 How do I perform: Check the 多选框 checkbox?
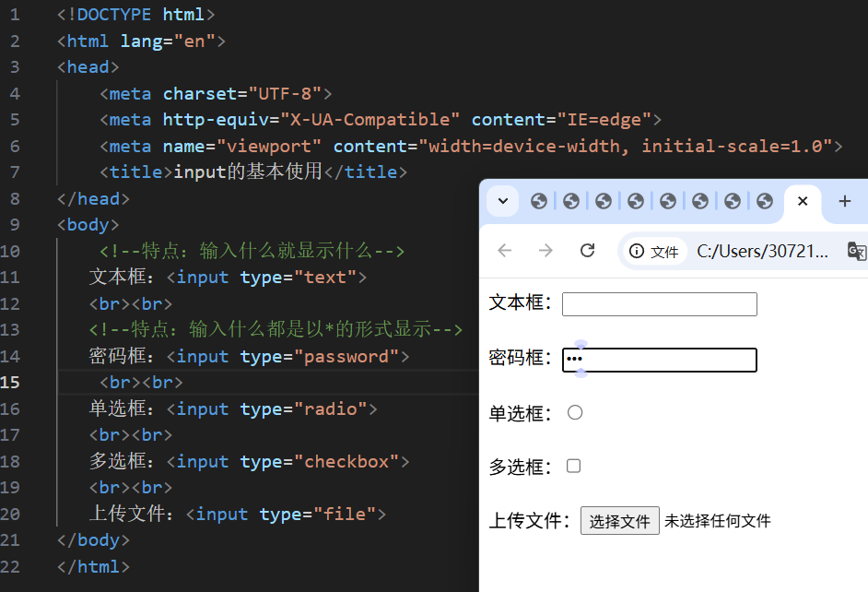point(573,466)
